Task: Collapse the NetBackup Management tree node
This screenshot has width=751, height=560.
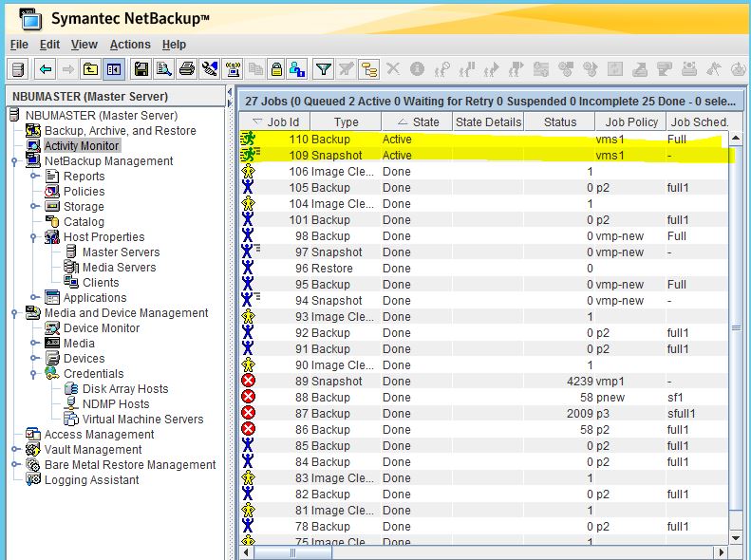Action: (x=15, y=161)
